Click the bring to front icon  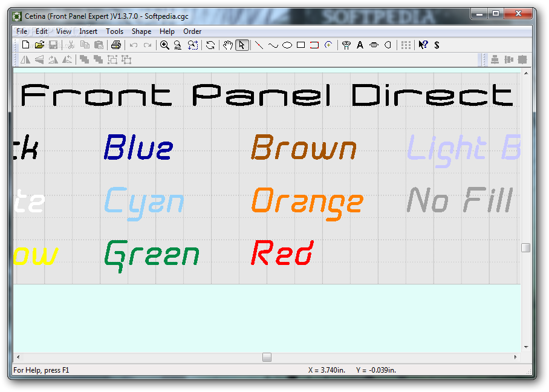85,59
